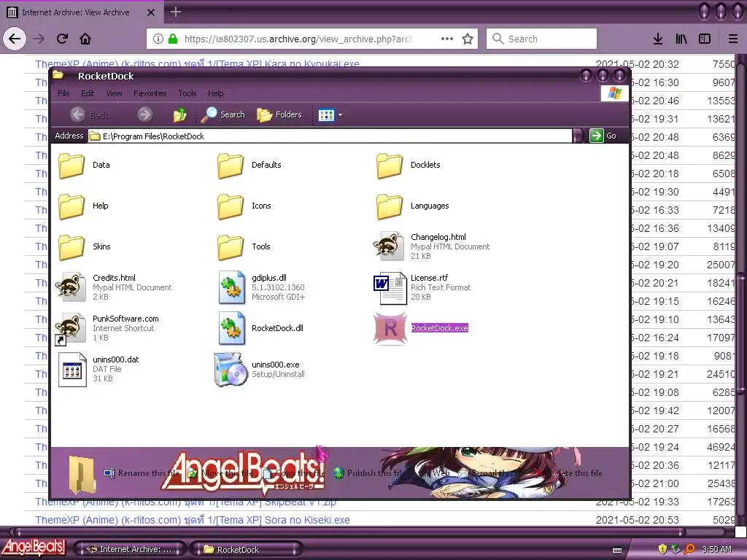This screenshot has width=747, height=560.
Task: Open page actions three-dots menu
Action: point(447,39)
